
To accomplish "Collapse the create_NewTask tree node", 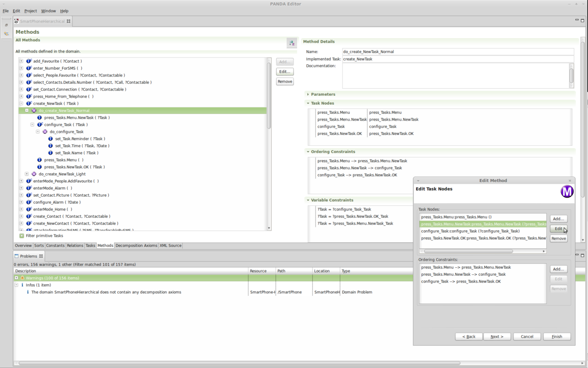I will point(21,104).
